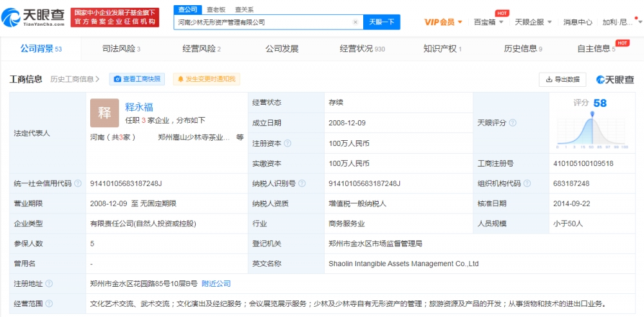644x317 pixels.
Task: Click help icon next to 组织机构代码
Action: pyautogui.click(x=527, y=183)
